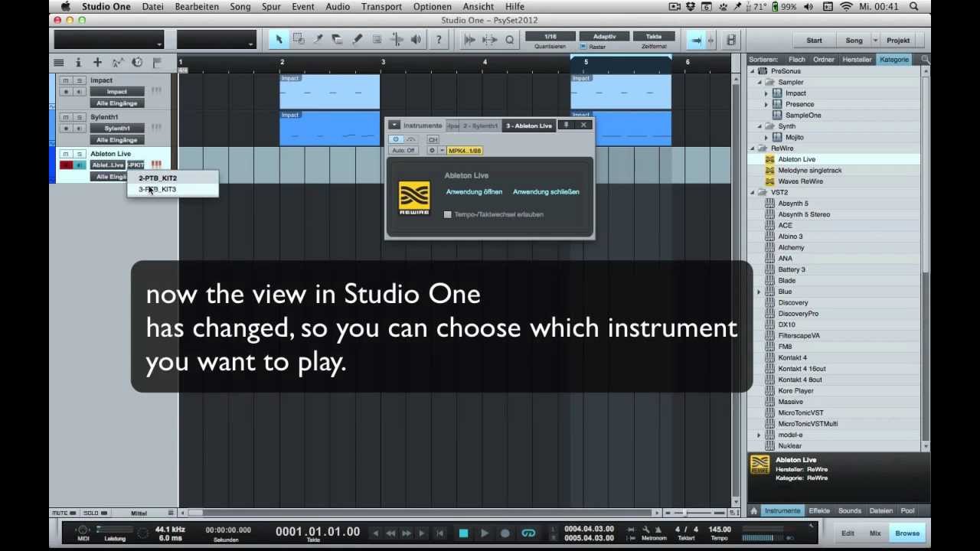Pin the instrument editor window
The width and height of the screenshot is (980, 551).
567,125
